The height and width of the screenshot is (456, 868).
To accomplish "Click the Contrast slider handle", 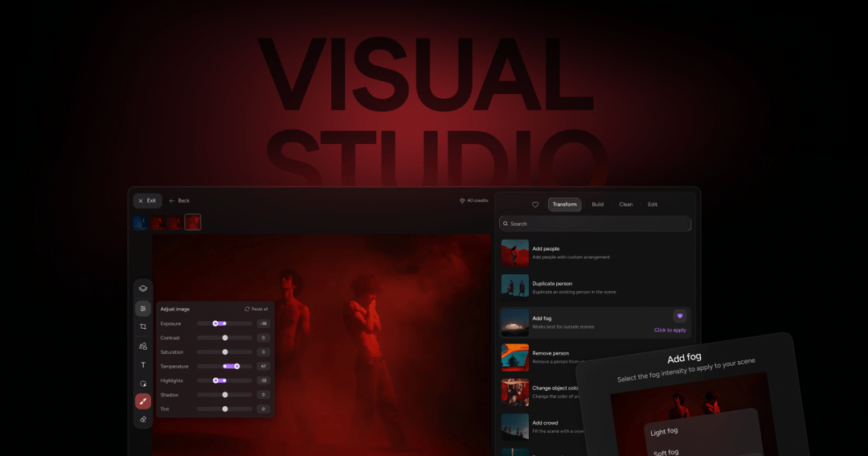I will 225,338.
